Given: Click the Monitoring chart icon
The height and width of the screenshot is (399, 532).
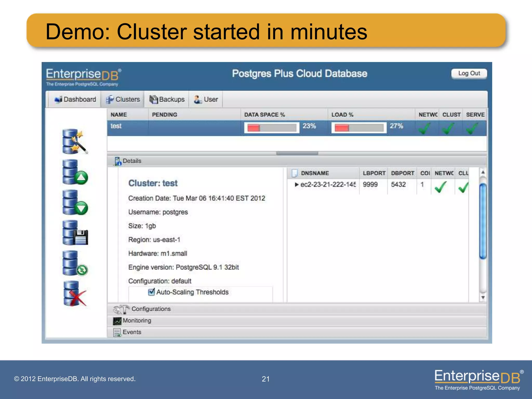Looking at the screenshot, I should coord(117,321).
